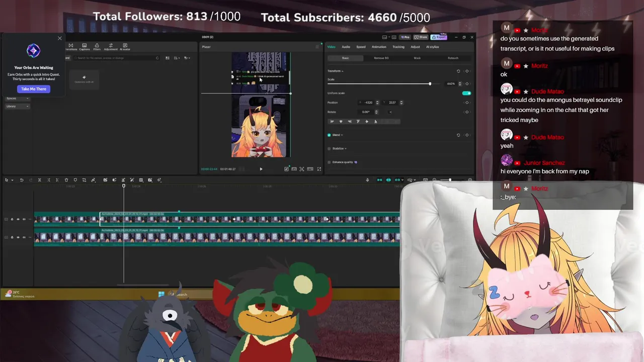The image size is (644, 362).
Task: Toggle the Uniform scale switch
Action: pos(466,93)
